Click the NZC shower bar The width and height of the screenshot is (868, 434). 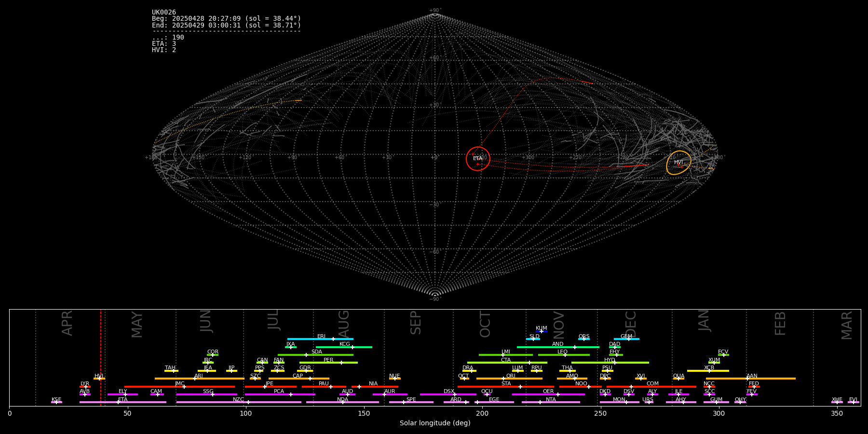click(239, 402)
